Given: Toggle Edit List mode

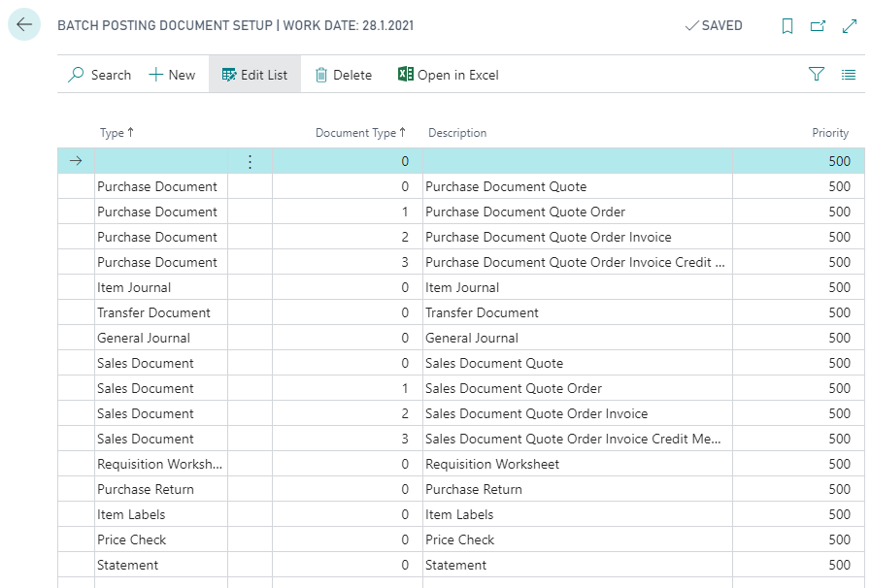Looking at the screenshot, I should 254,75.
